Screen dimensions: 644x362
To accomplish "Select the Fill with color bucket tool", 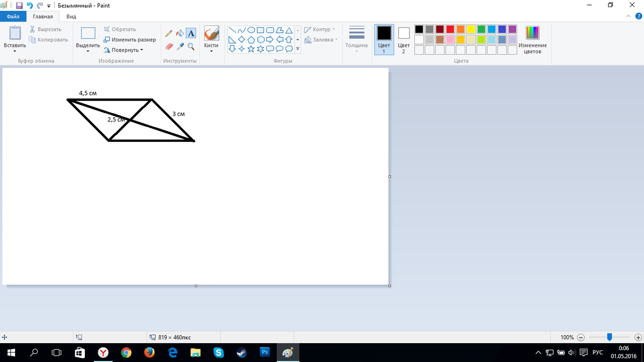I will (180, 33).
